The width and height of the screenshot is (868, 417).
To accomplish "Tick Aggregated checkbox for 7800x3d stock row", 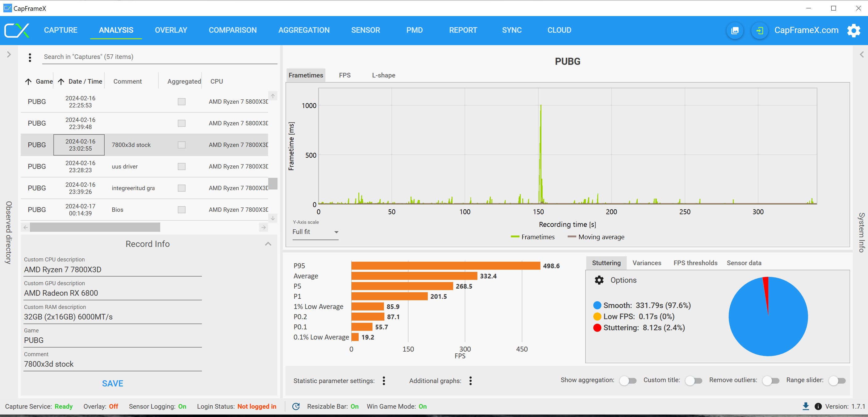I will (x=182, y=145).
